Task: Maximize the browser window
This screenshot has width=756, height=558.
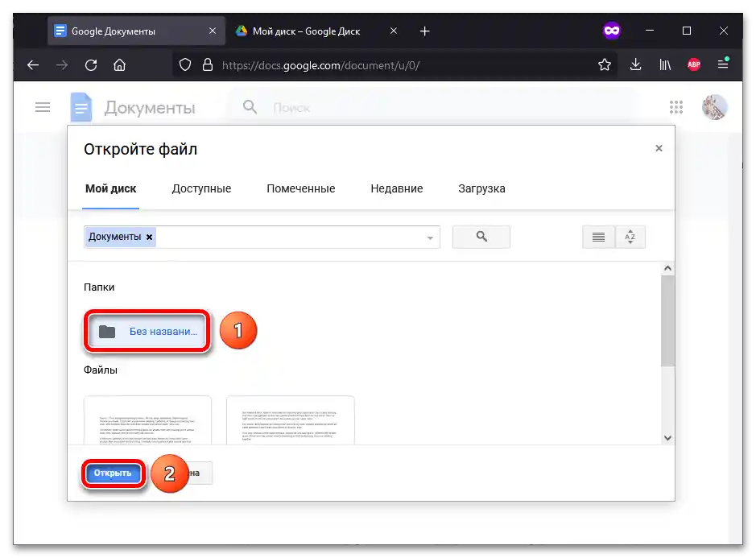Action: 687,31
